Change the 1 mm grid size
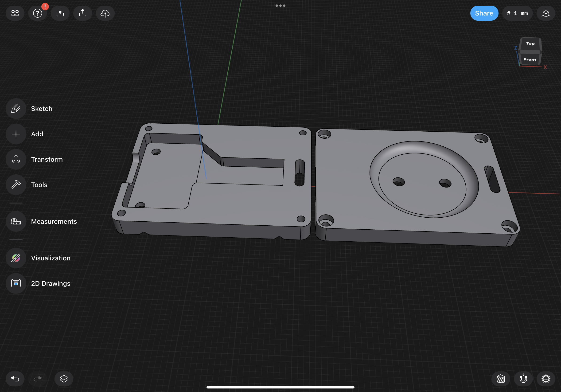The height and width of the screenshot is (392, 561). tap(517, 13)
